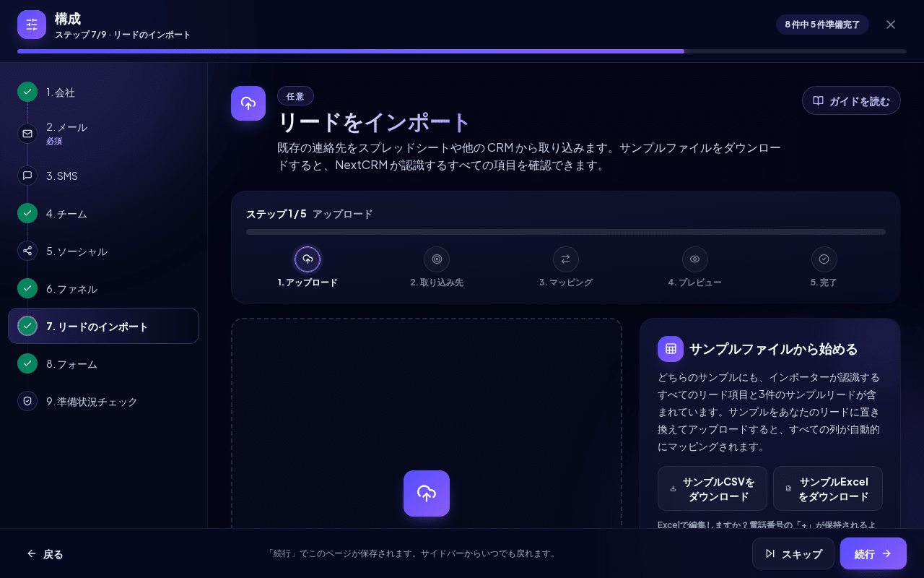Download the sample CSV file
Screen dimensions: 924x578
(712, 488)
